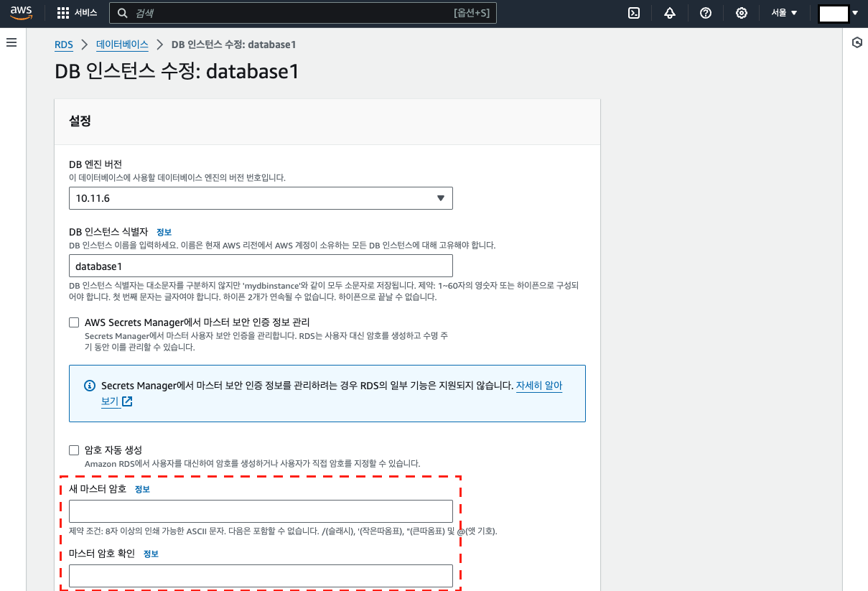868x591 pixels.
Task: Click breadcrumb text DB 인스턴스 수정: database1
Action: click(234, 45)
